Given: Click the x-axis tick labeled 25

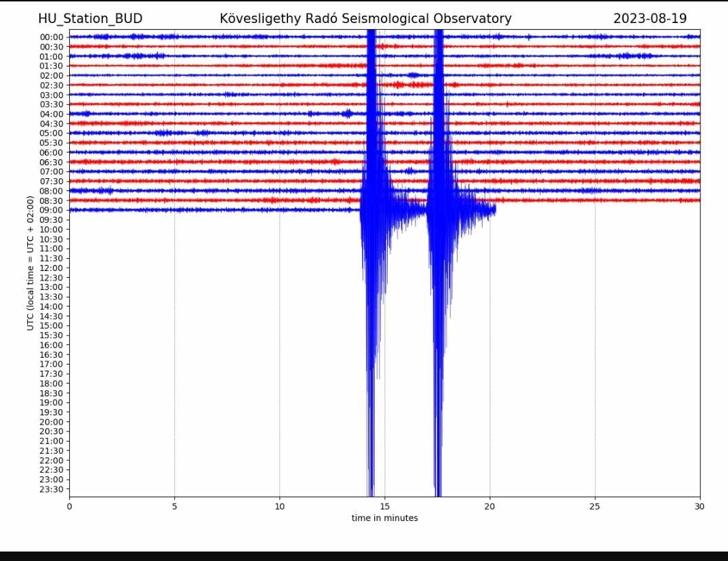Looking at the screenshot, I should coord(594,506).
